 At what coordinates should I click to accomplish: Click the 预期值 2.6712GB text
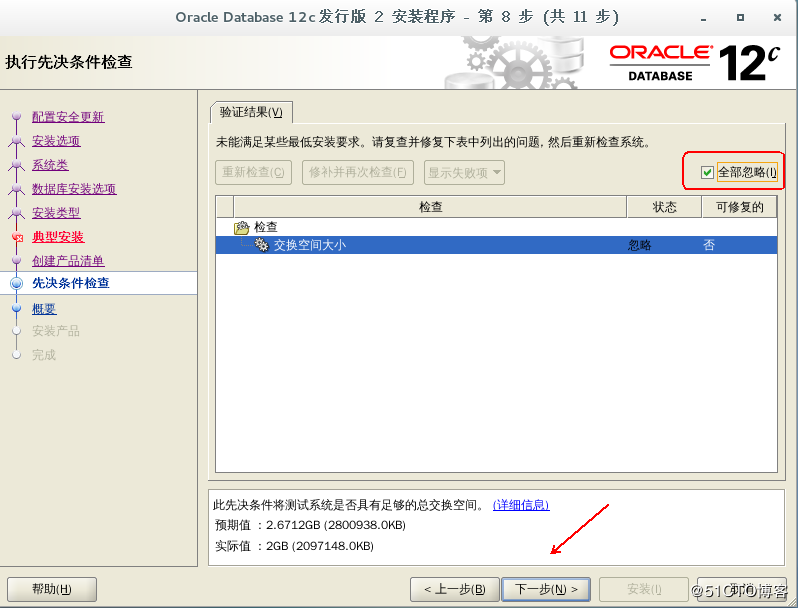pyautogui.click(x=310, y=525)
